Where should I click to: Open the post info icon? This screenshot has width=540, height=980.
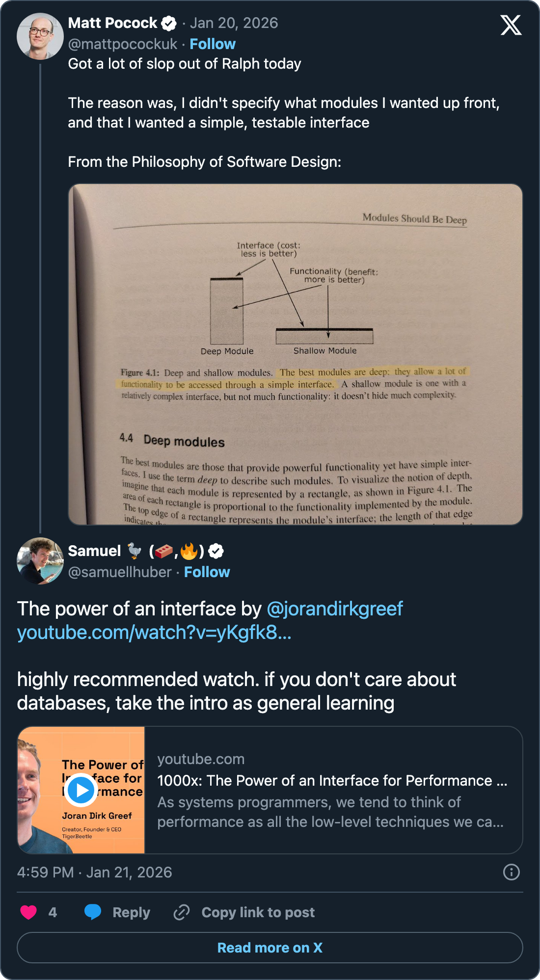(x=511, y=872)
